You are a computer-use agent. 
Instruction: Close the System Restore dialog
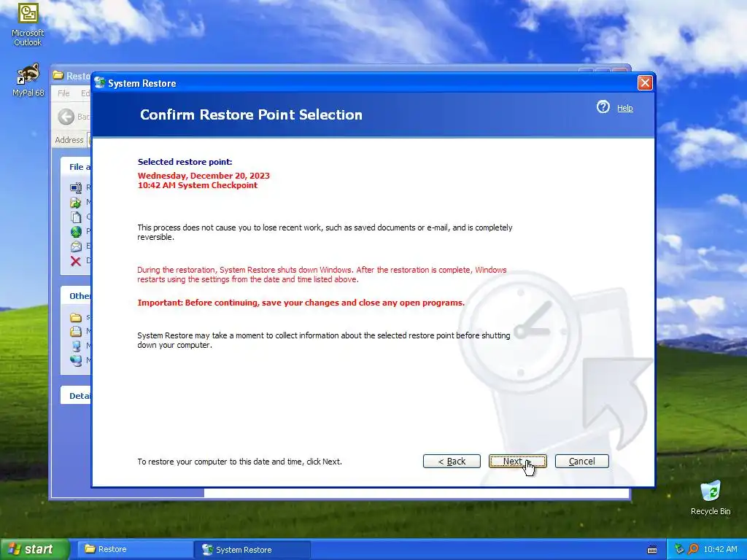645,83
